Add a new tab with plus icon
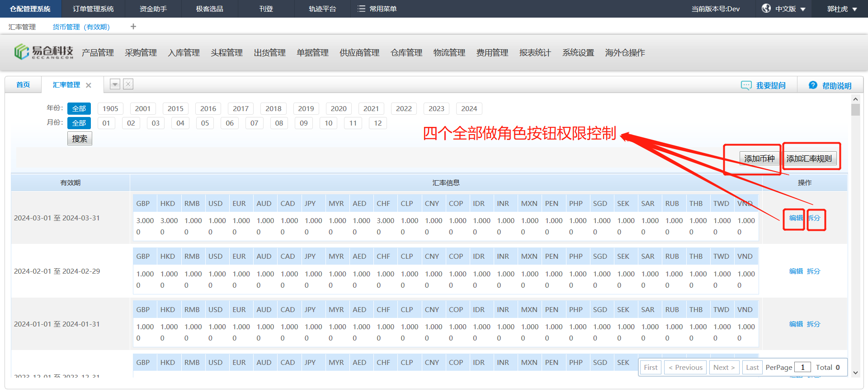Viewport: 868px width, 392px height. coord(133,27)
